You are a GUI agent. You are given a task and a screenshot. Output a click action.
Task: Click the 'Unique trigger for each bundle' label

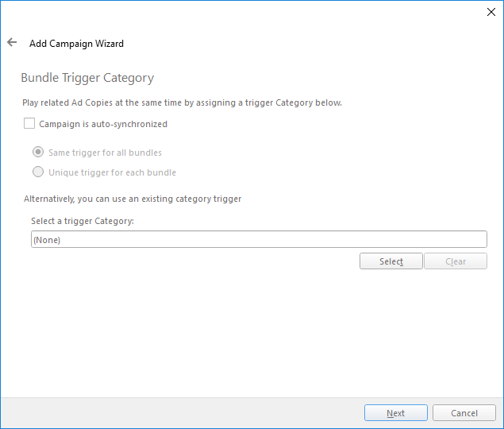click(x=112, y=172)
